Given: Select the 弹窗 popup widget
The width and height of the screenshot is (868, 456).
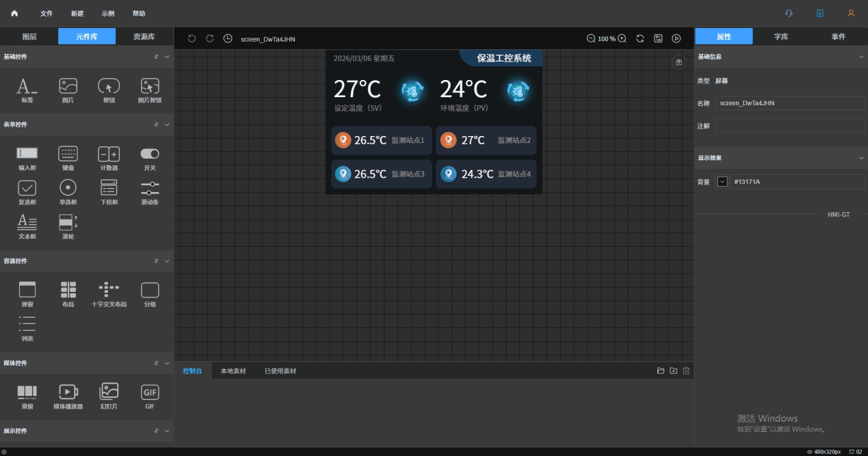Looking at the screenshot, I should (x=27, y=295).
